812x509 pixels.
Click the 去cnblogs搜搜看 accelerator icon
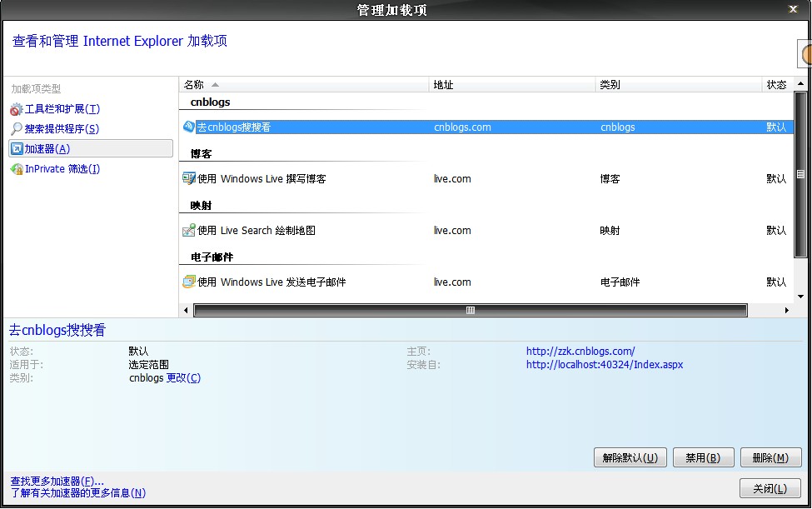pos(189,127)
